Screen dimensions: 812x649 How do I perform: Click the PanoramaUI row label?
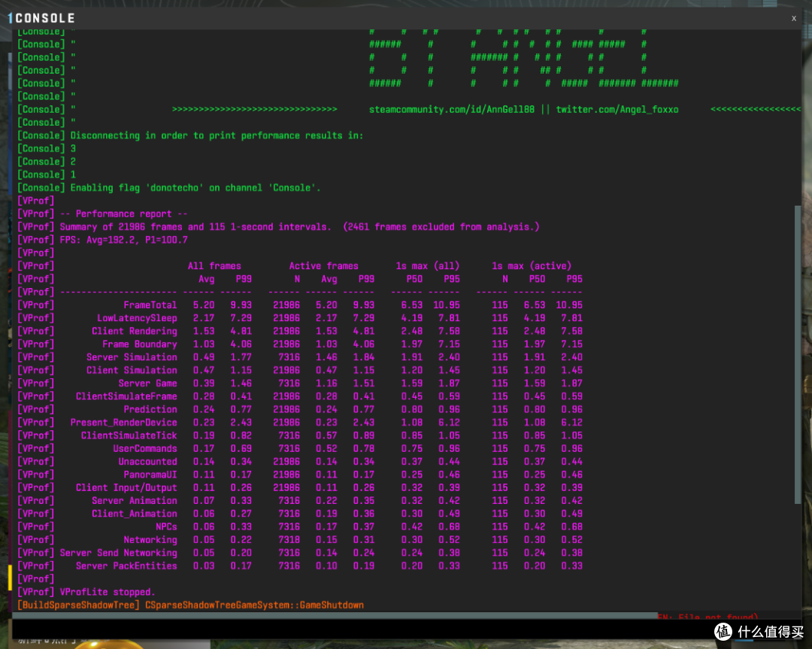pos(150,475)
